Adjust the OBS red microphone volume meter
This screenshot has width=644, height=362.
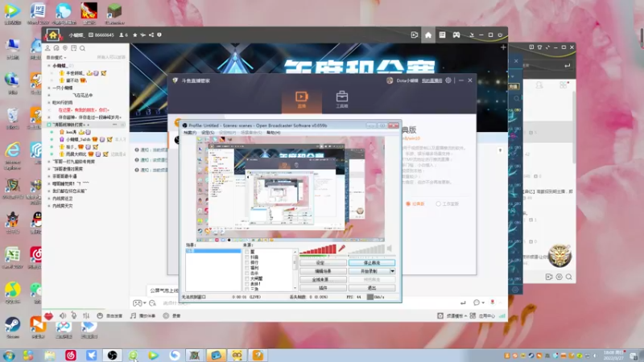tap(318, 249)
